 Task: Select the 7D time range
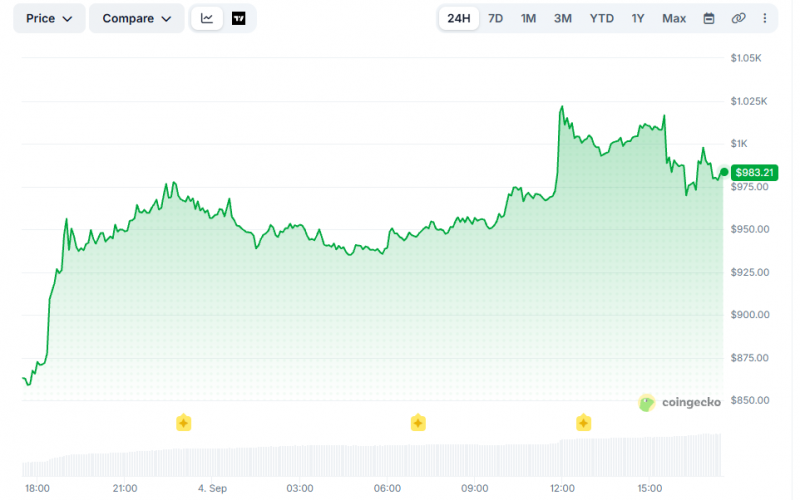[x=495, y=19]
